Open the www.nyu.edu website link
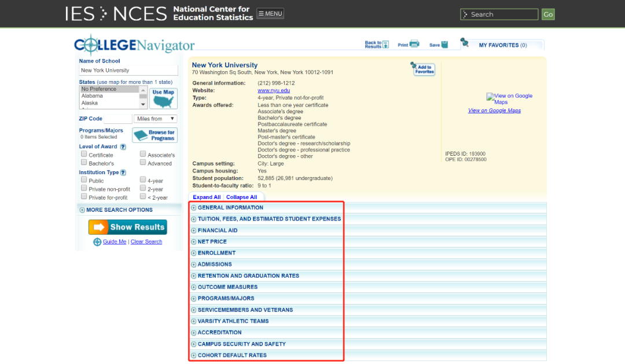This screenshot has height=364, width=625. click(274, 90)
